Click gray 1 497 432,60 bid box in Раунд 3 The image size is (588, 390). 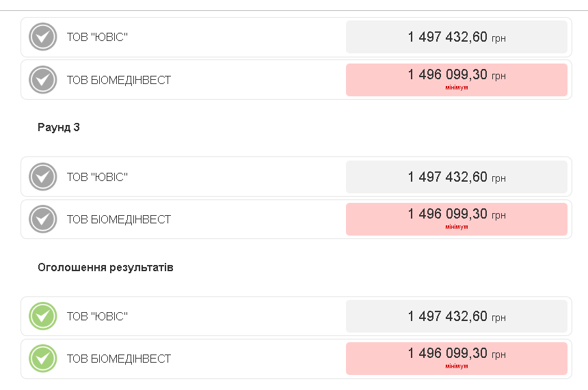(x=456, y=177)
